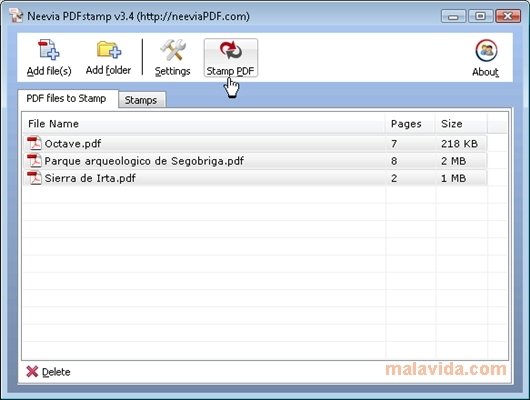The image size is (530, 400).
Task: Open the About people icon
Action: pos(486,51)
